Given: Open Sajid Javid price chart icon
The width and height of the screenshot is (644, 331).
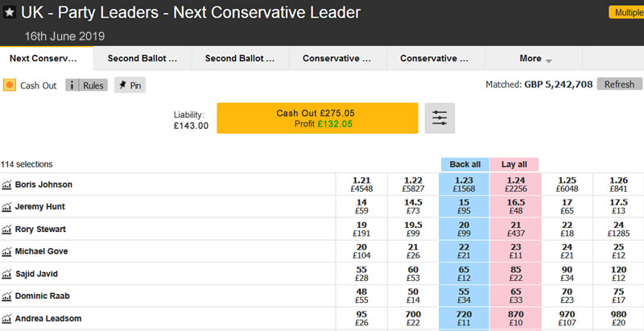Looking at the screenshot, I should [x=7, y=275].
